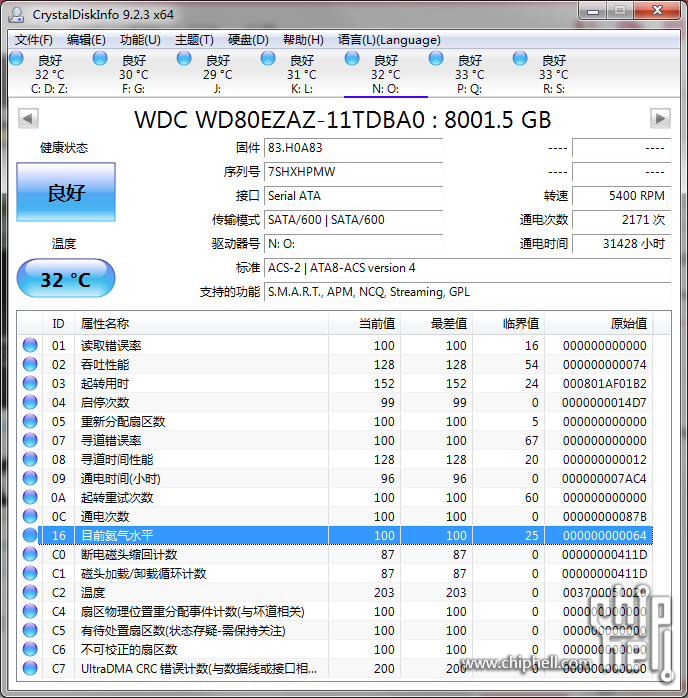Click the 属性名称 column header
The width and height of the screenshot is (688, 698).
[x=201, y=324]
